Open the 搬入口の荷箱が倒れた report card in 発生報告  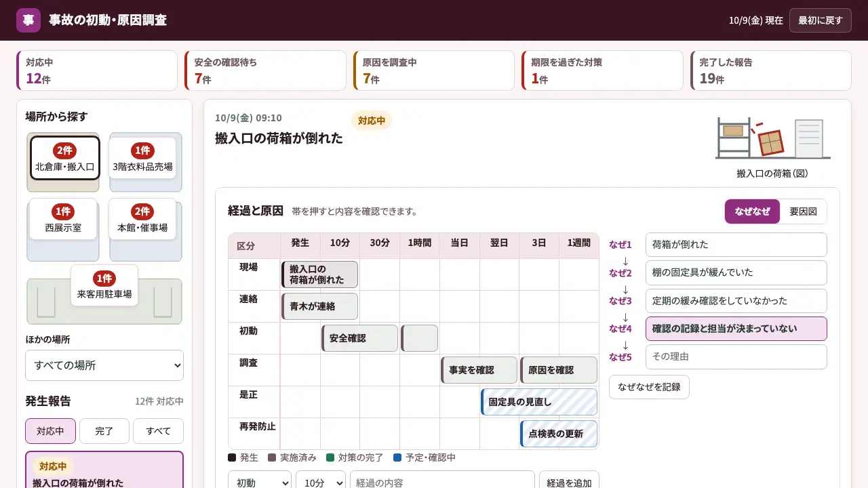tap(104, 470)
